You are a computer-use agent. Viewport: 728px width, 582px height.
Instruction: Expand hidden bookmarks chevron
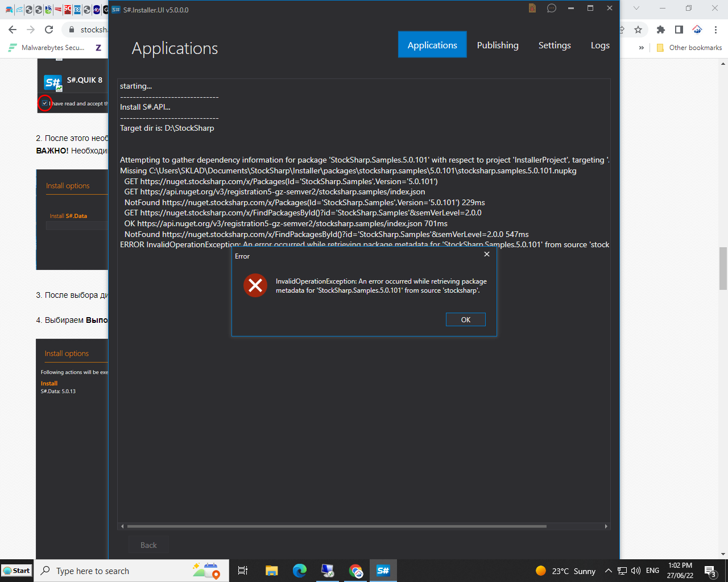point(642,48)
